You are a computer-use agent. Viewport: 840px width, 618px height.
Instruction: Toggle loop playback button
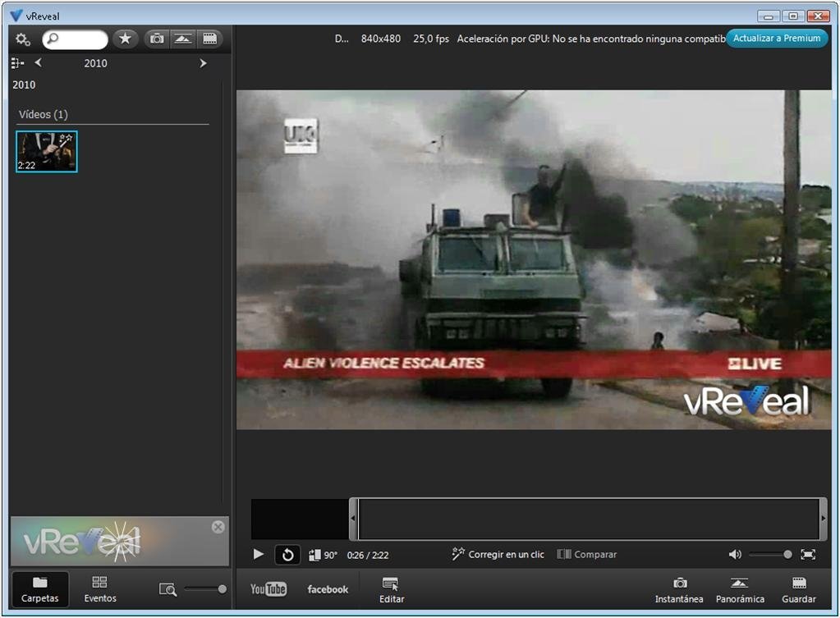point(287,555)
